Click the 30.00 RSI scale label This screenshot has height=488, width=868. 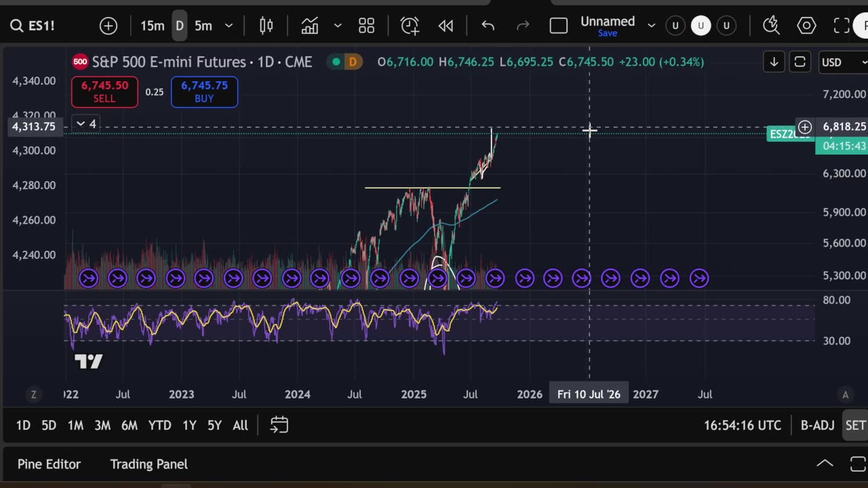(836, 341)
